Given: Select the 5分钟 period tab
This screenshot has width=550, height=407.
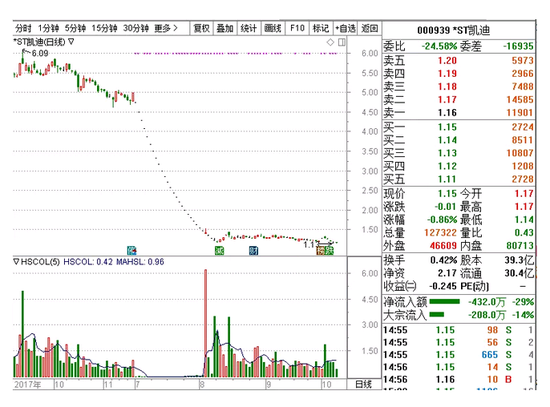Looking at the screenshot, I should [x=75, y=28].
